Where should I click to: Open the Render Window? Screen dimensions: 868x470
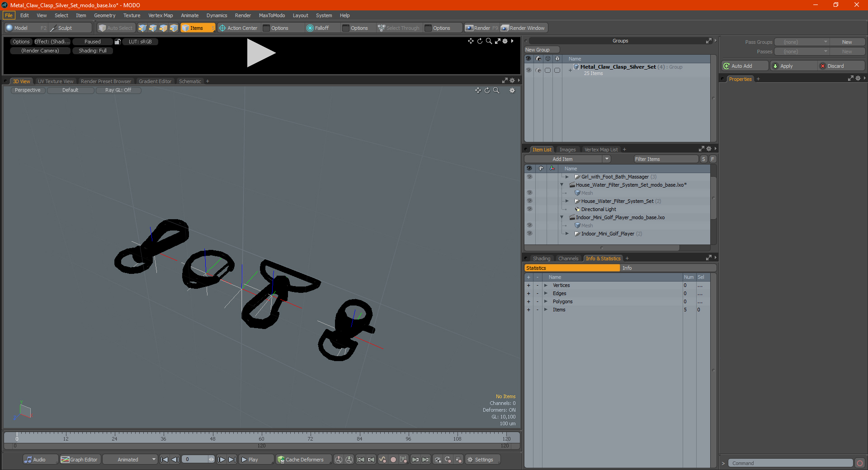click(524, 28)
